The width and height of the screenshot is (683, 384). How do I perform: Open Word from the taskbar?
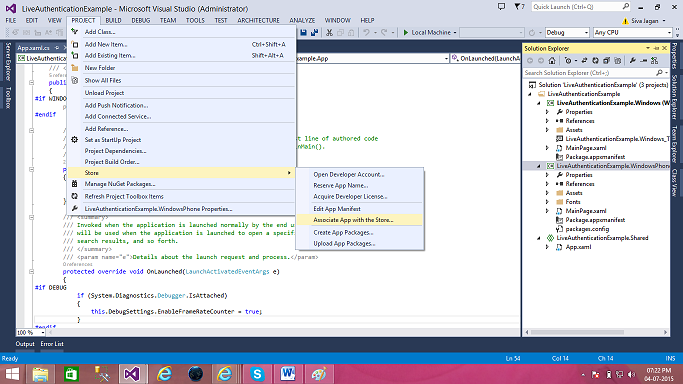tap(288, 374)
